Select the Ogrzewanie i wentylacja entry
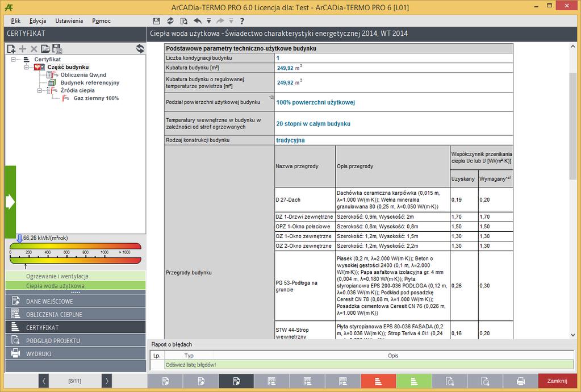This screenshot has height=392, width=581. (76, 276)
